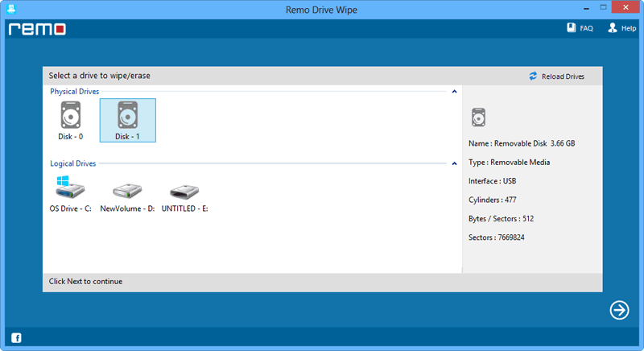644x351 pixels.
Task: Click the 'Name : Removable Disk 3.66 GB' text
Action: point(522,143)
